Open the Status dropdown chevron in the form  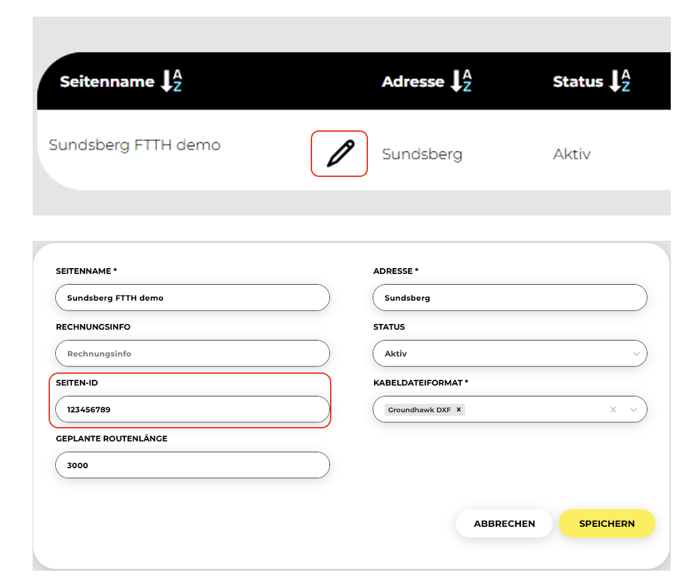(636, 354)
